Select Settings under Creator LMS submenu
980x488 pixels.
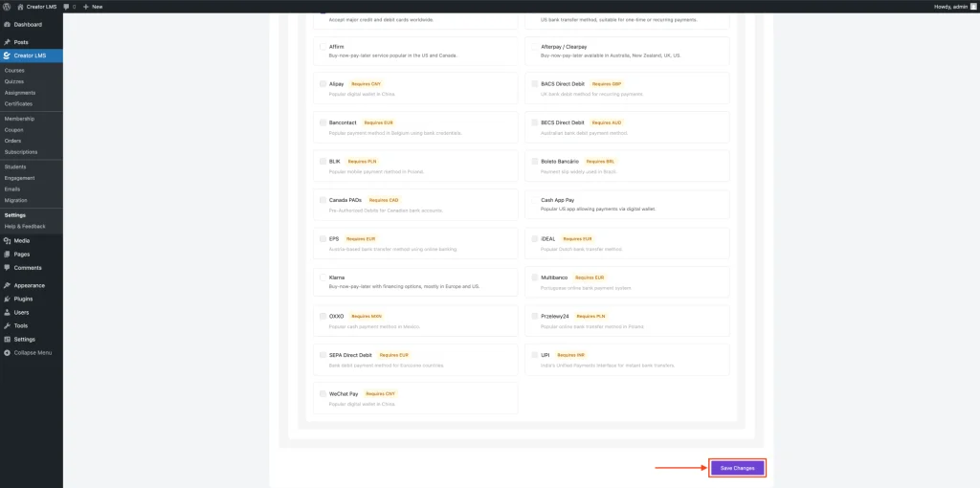point(15,215)
